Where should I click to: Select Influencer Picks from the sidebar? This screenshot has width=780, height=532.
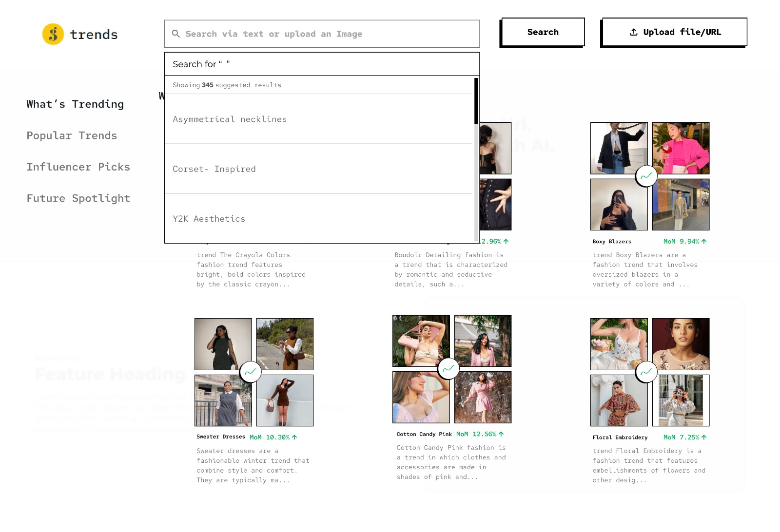78,167
